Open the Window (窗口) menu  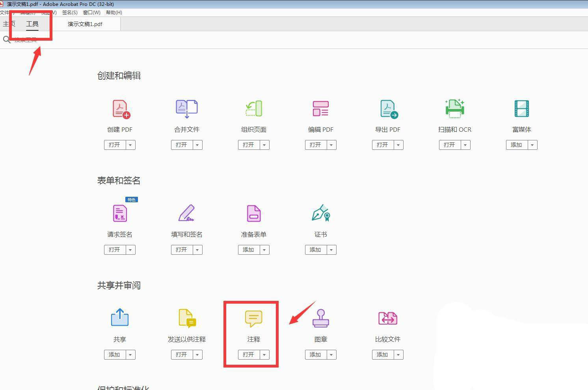(91, 13)
